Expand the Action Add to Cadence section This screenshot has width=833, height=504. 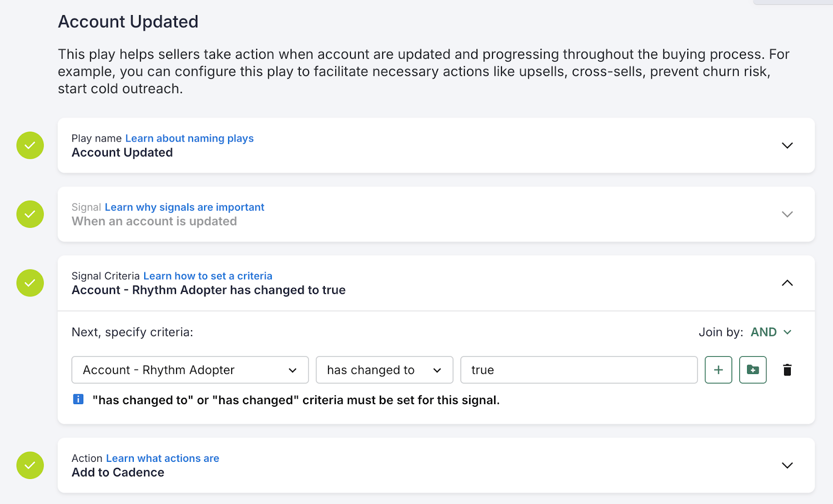(x=787, y=466)
